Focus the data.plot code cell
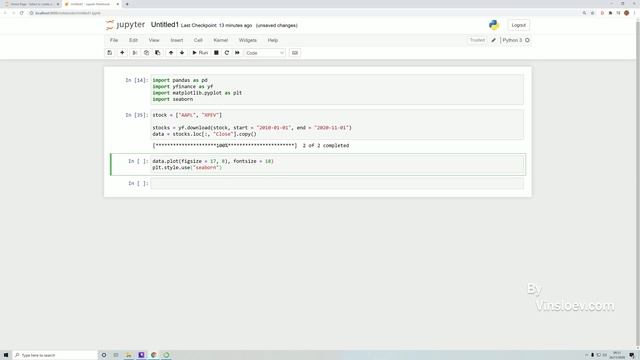640x360 pixels. coord(337,164)
